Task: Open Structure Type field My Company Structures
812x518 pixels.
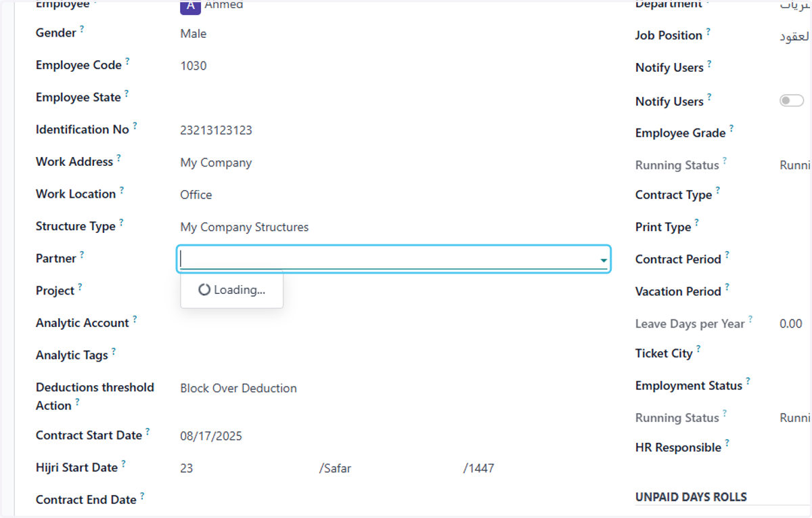Action: coord(244,227)
